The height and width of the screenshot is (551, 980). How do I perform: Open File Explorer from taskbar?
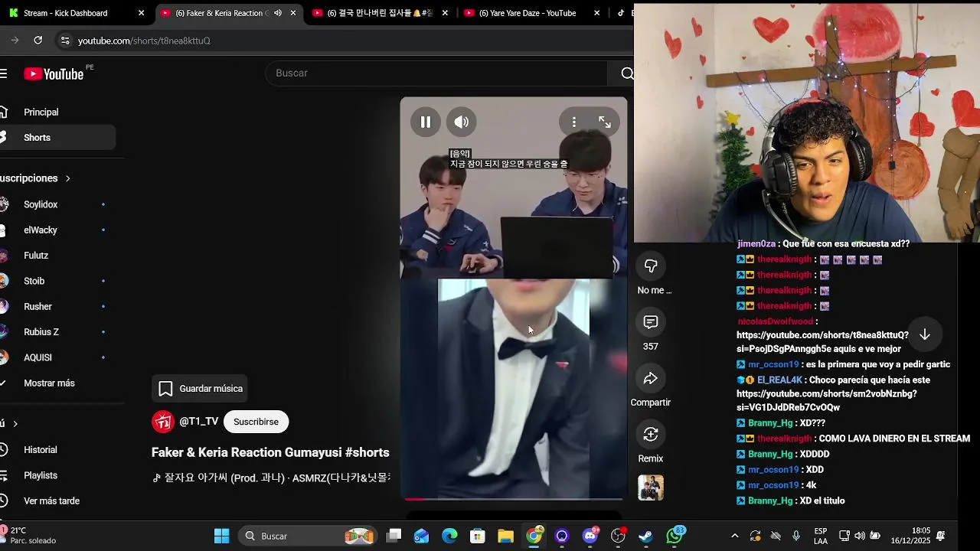[505, 536]
